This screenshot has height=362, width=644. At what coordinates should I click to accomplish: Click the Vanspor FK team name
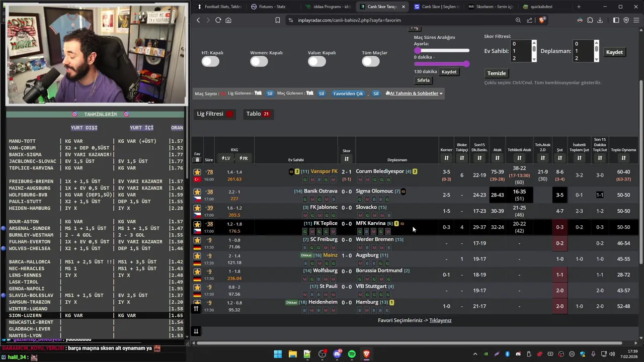(x=324, y=171)
